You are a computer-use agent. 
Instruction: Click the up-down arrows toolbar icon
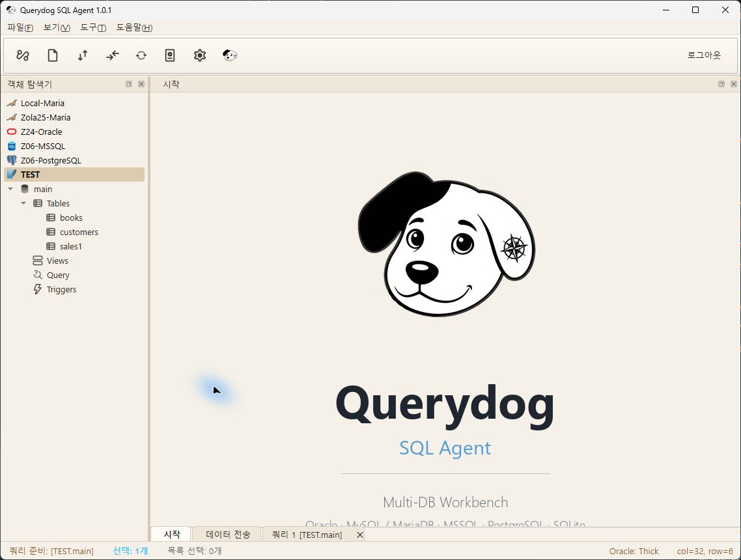pos(83,55)
